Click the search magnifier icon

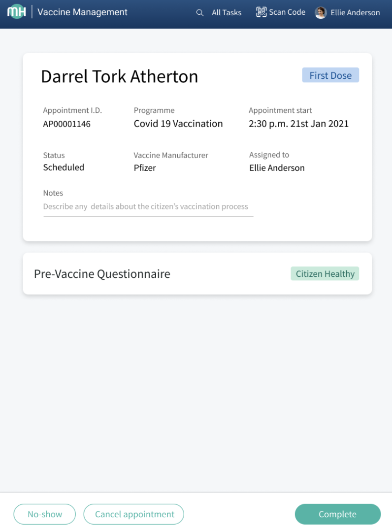(x=199, y=13)
